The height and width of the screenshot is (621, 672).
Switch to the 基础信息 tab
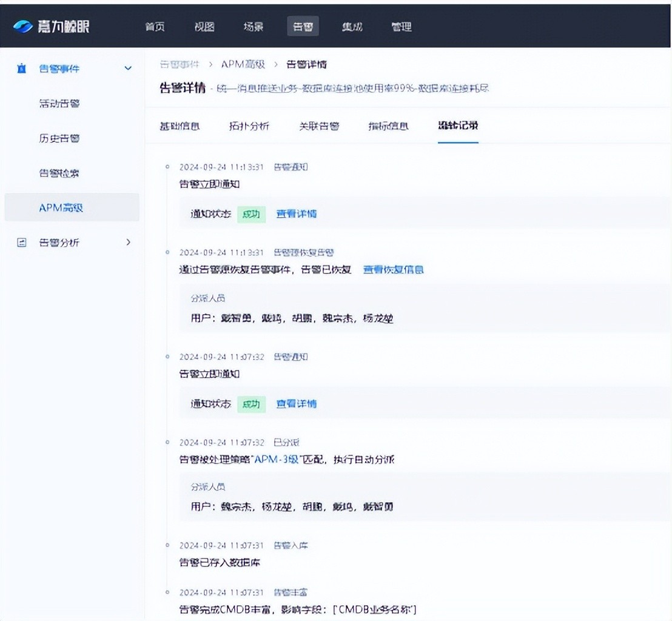(180, 126)
